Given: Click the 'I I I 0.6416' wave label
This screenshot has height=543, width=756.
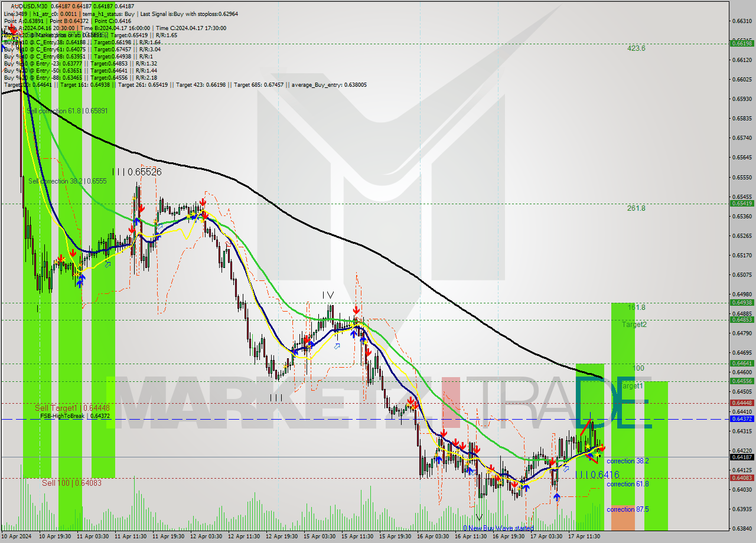Looking at the screenshot, I should [x=597, y=475].
